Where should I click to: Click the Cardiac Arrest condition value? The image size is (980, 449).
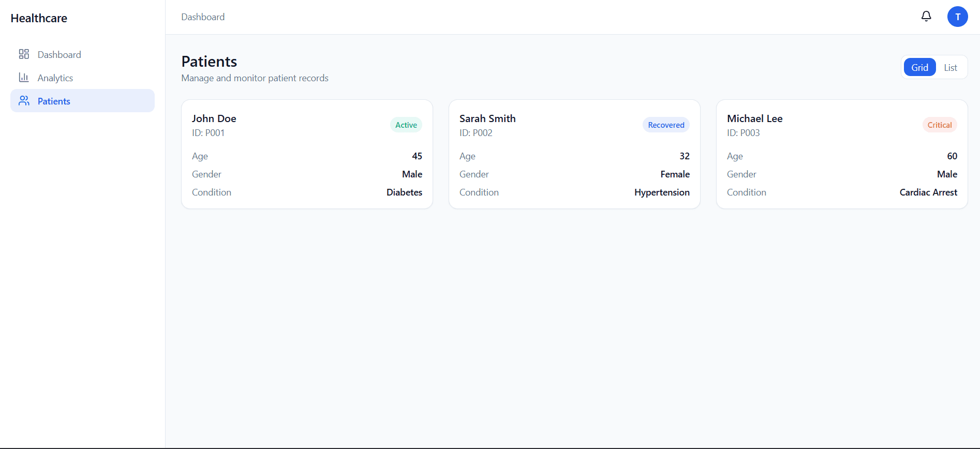click(x=928, y=192)
